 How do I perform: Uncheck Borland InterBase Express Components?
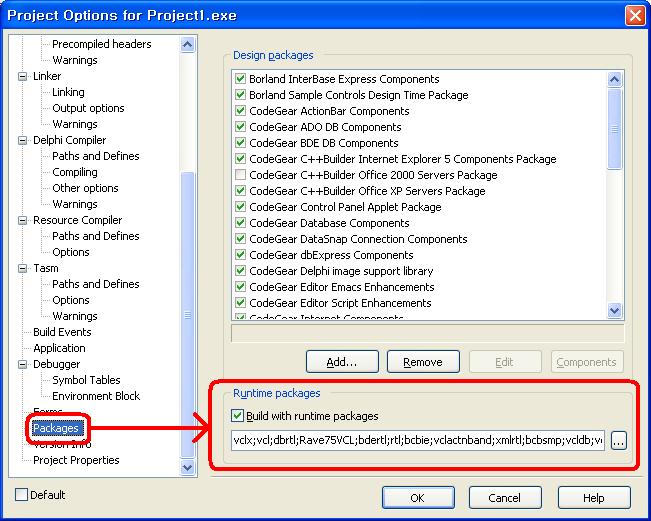[x=240, y=79]
